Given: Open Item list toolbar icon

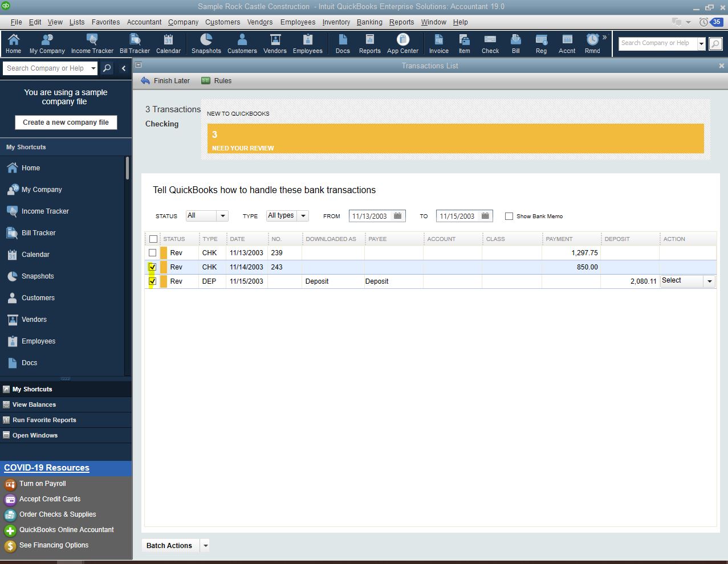Looking at the screenshot, I should pyautogui.click(x=465, y=43).
